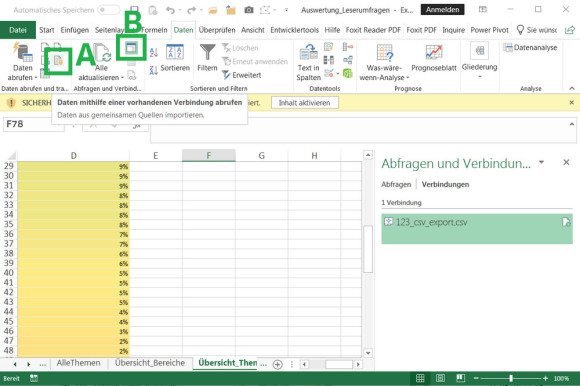Viewport: 580px width, 386px height.
Task: Click the data validation icon
Action: point(329,73)
